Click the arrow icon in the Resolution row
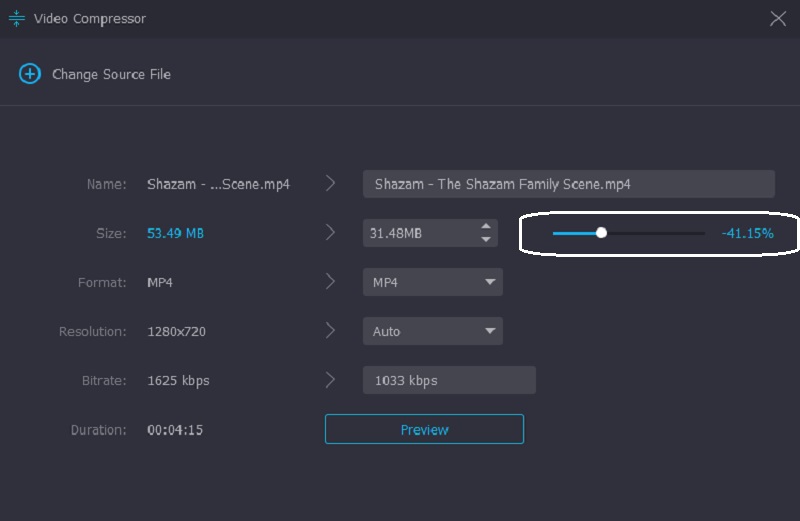800x521 pixels. (x=331, y=331)
